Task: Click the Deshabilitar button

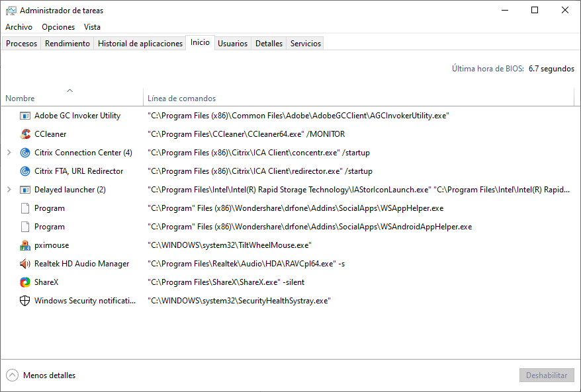Action: tap(547, 375)
